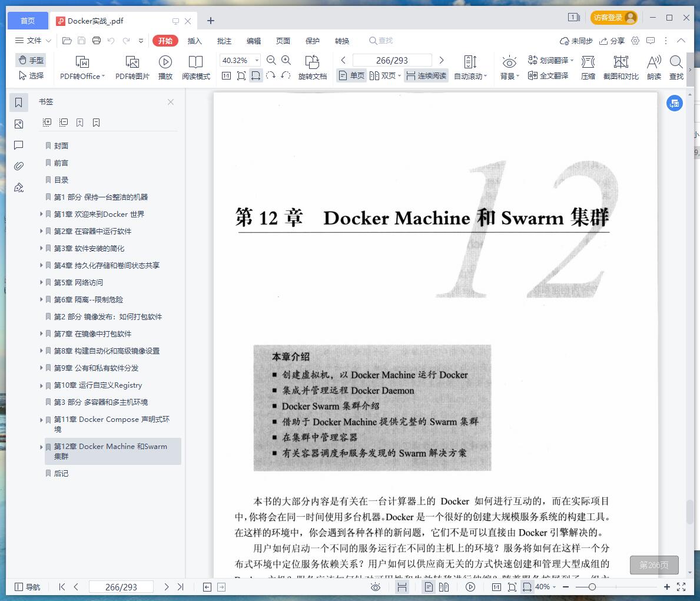Open find tool (查找) in ribbon
700x601 pixels.
coord(676,68)
